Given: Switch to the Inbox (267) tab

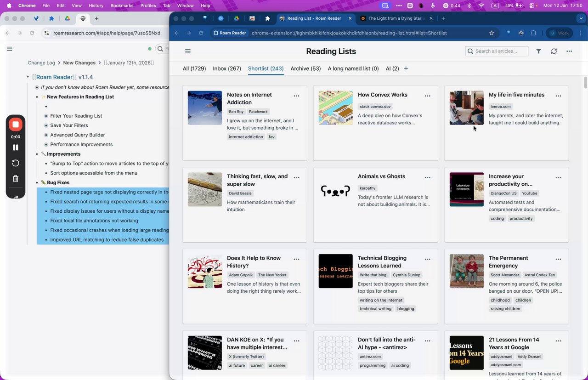Looking at the screenshot, I should pos(227,68).
